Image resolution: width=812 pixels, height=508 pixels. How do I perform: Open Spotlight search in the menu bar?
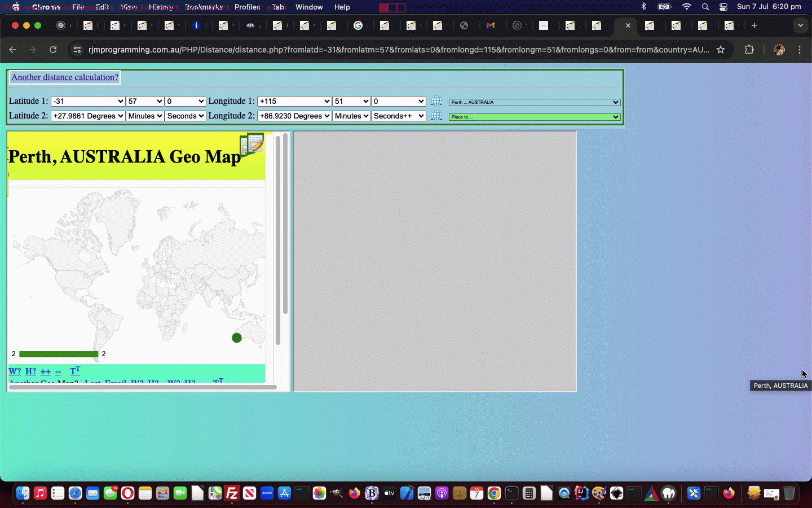(705, 7)
